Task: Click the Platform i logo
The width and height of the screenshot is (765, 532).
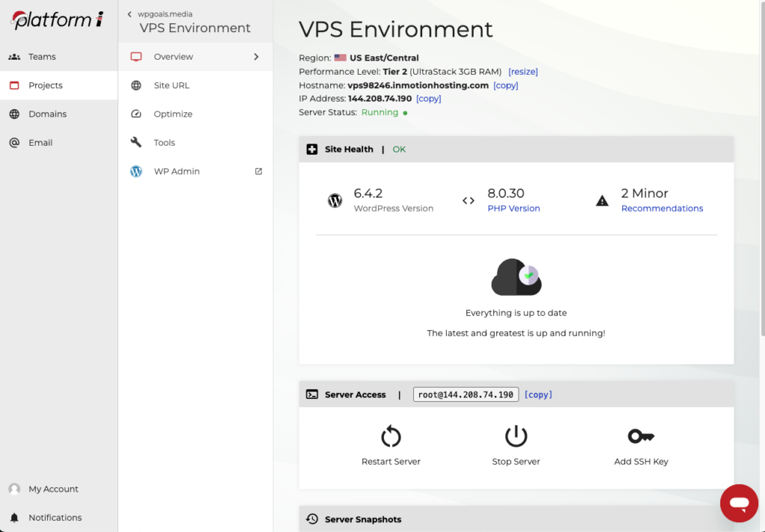Action: tap(58, 20)
